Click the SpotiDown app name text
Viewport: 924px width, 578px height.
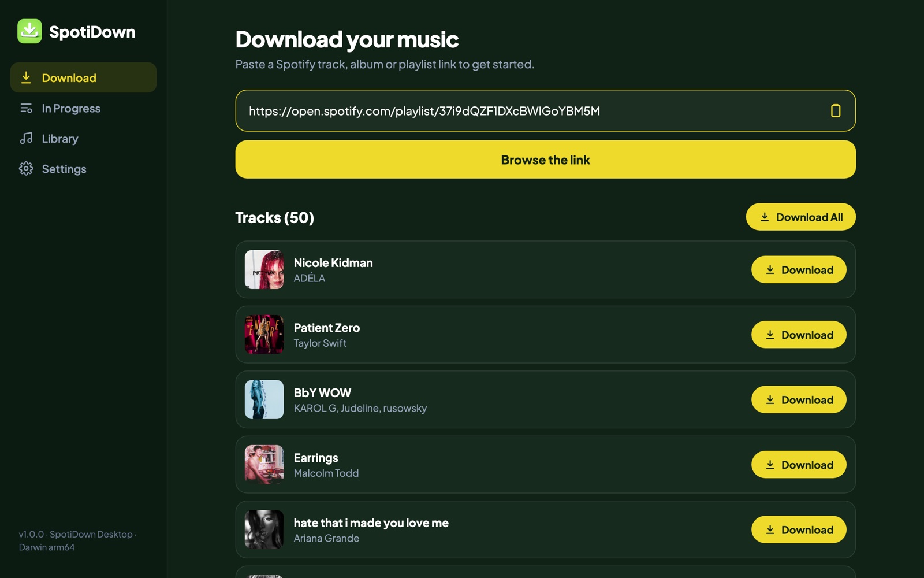pos(92,32)
